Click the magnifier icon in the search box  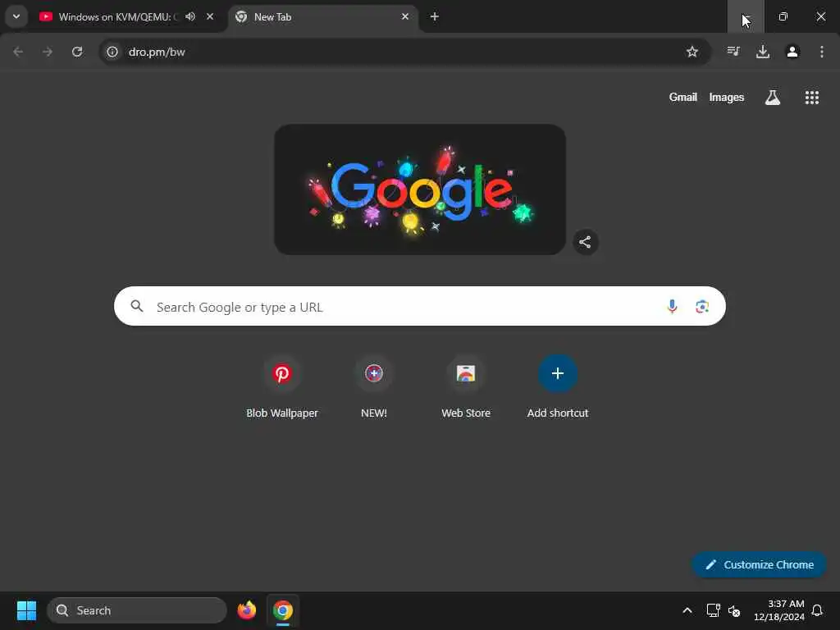point(137,306)
